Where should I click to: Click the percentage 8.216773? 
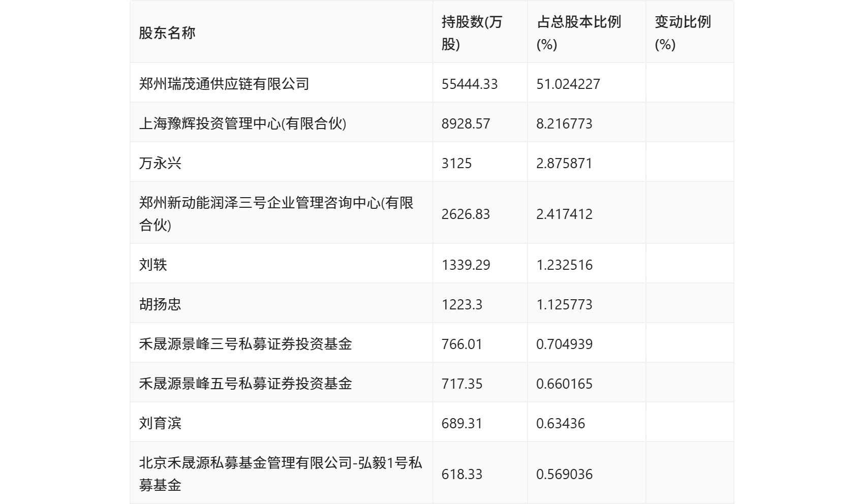click(564, 123)
